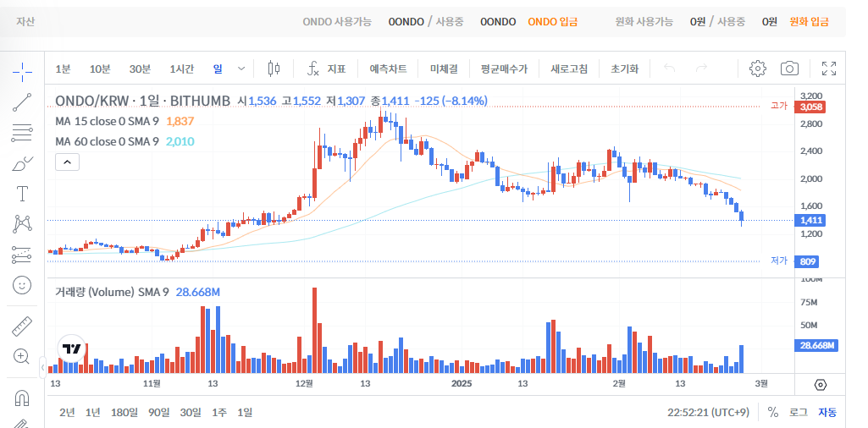868x428 pixels.
Task: Select the ruler measure tool
Action: click(x=22, y=326)
